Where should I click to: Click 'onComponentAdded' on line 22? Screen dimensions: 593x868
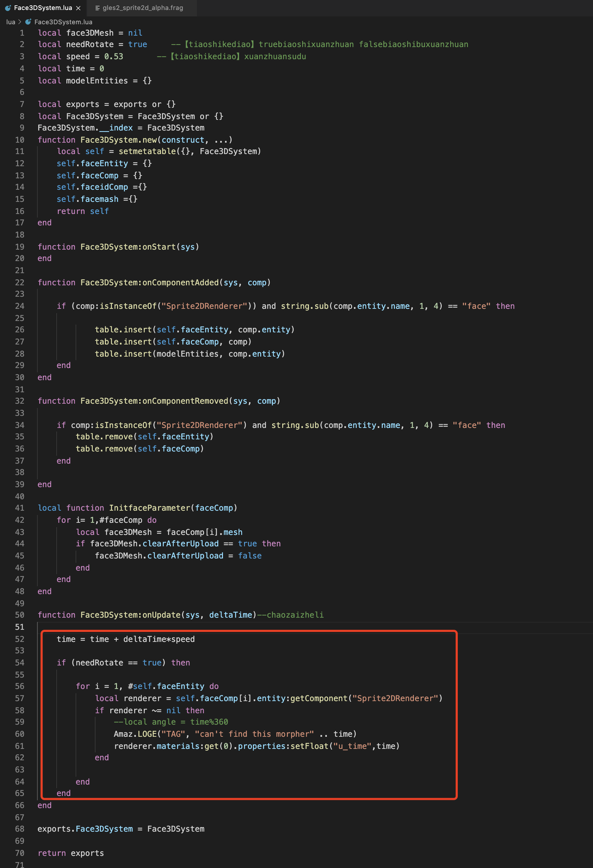coord(181,282)
